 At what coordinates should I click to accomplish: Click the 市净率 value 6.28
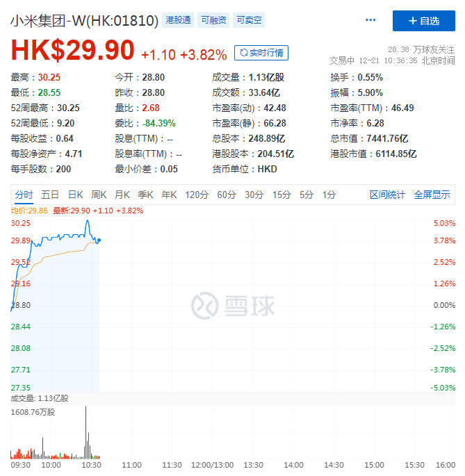[x=375, y=123]
